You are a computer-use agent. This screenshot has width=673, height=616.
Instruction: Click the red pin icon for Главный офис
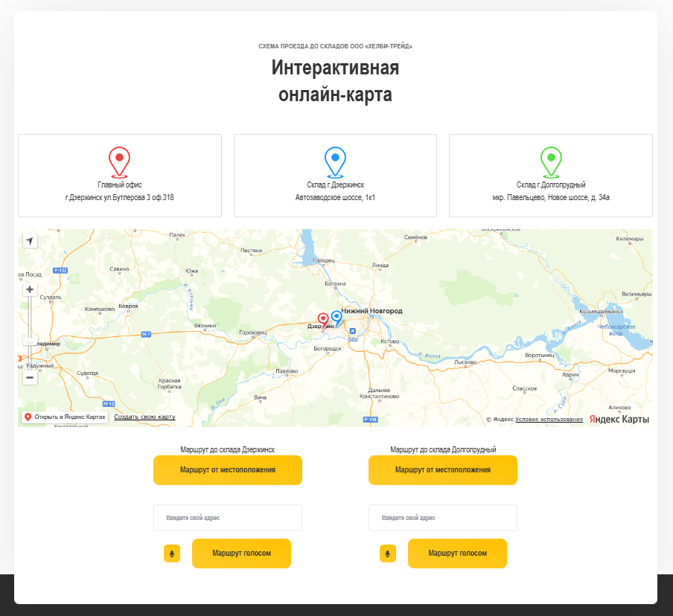point(119,162)
